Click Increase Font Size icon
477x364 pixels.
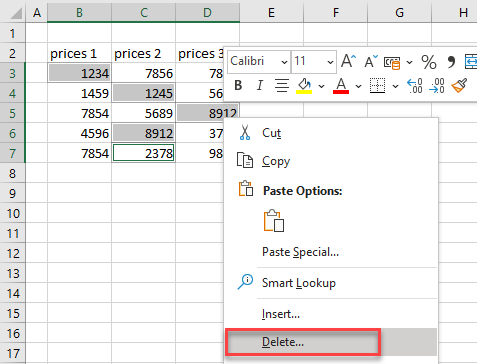click(x=348, y=61)
